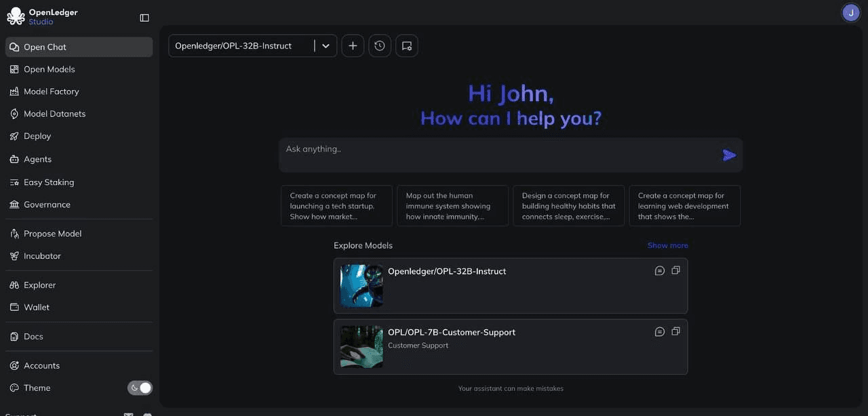Select the OPL-7B-Customer-Support model thumbnail
Image resolution: width=868 pixels, height=416 pixels.
[x=361, y=347]
